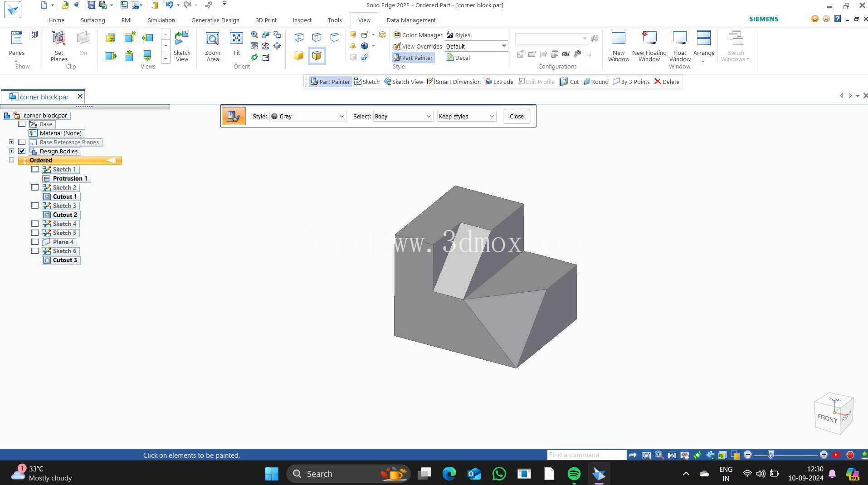Select the Extrude command in quick bar
Image resolution: width=868 pixels, height=485 pixels.
click(499, 82)
